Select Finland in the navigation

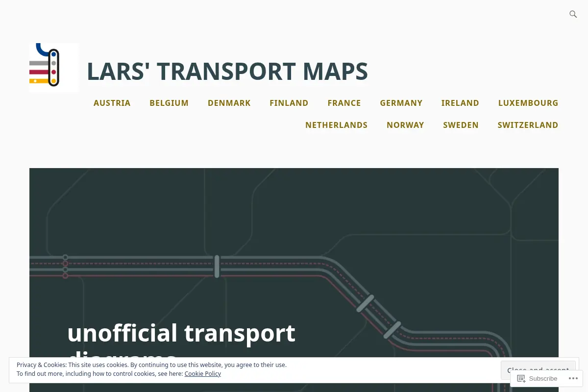[289, 103]
